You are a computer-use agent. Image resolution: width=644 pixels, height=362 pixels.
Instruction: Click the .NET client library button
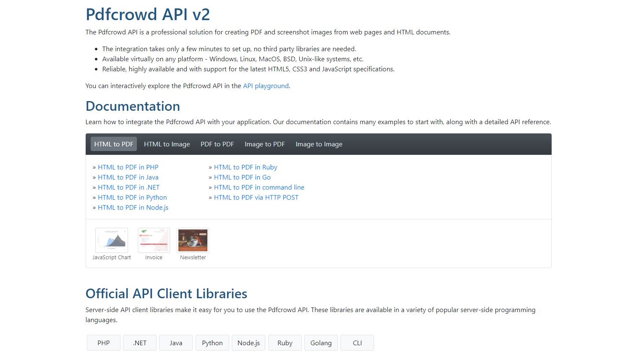click(140, 343)
